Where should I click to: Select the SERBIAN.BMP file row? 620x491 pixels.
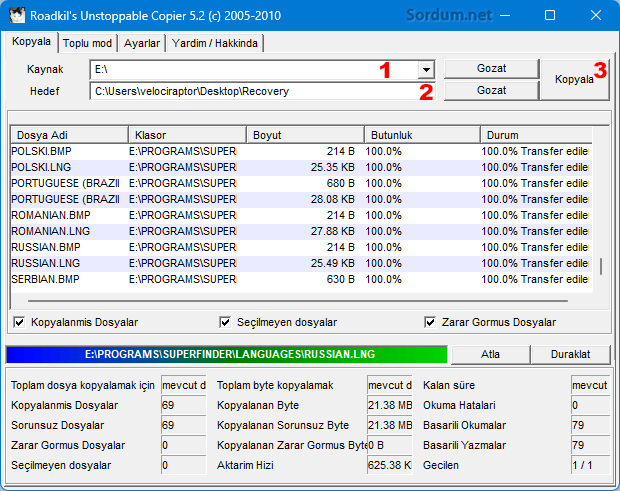pos(301,279)
